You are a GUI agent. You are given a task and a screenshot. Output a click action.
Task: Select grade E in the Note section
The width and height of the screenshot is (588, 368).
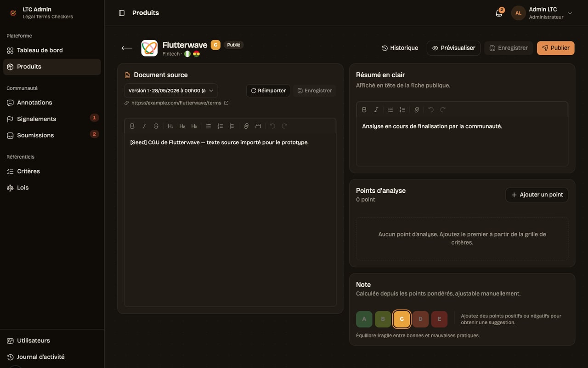(439, 319)
